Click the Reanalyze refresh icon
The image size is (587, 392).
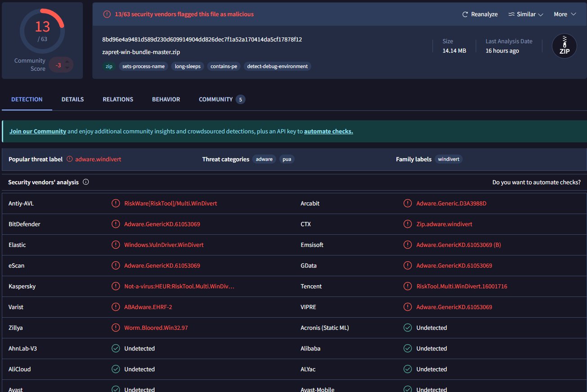(x=465, y=14)
